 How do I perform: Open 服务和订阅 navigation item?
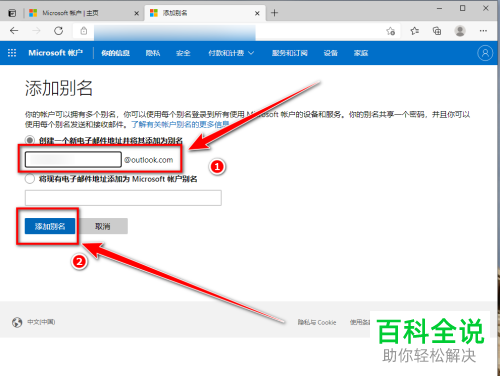[289, 53]
